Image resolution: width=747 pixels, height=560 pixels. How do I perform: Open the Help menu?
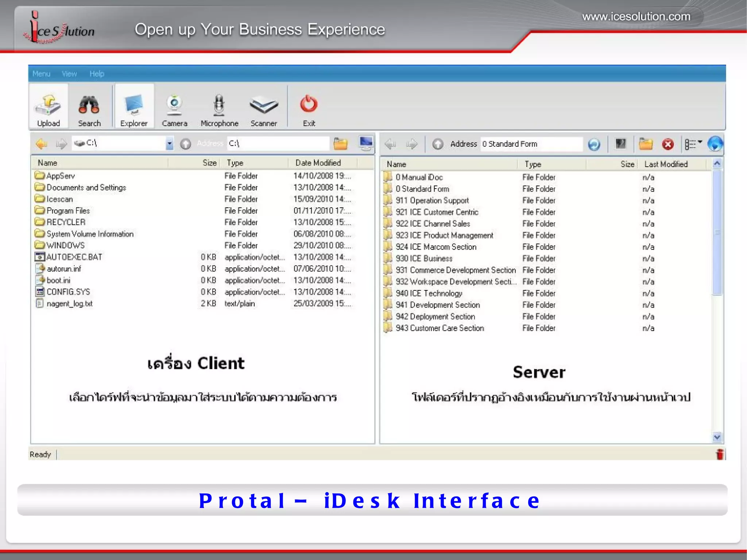pos(97,74)
